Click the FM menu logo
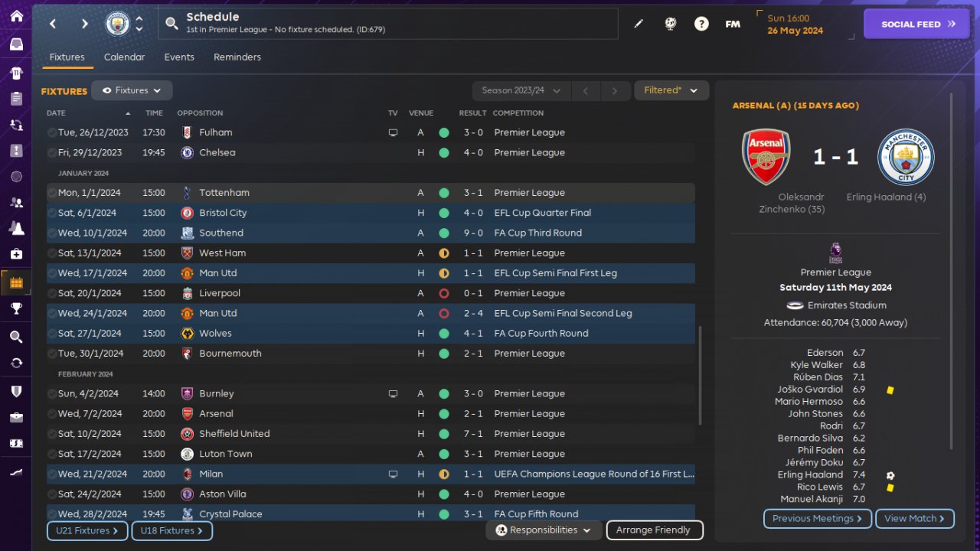The width and height of the screenshot is (980, 551). (x=733, y=24)
